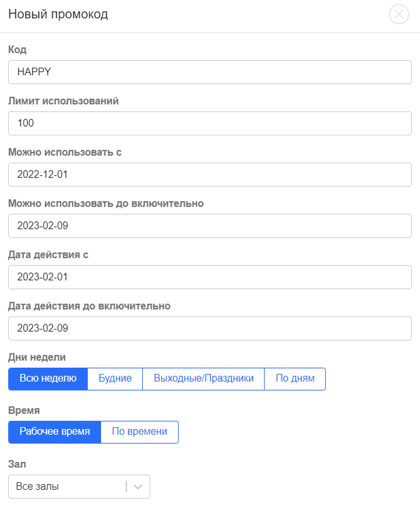Select Рабочее время option
This screenshot has width=420, height=505.
pyautogui.click(x=55, y=432)
